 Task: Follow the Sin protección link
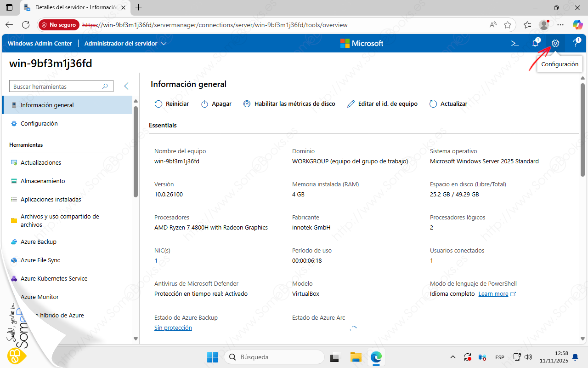(x=173, y=328)
